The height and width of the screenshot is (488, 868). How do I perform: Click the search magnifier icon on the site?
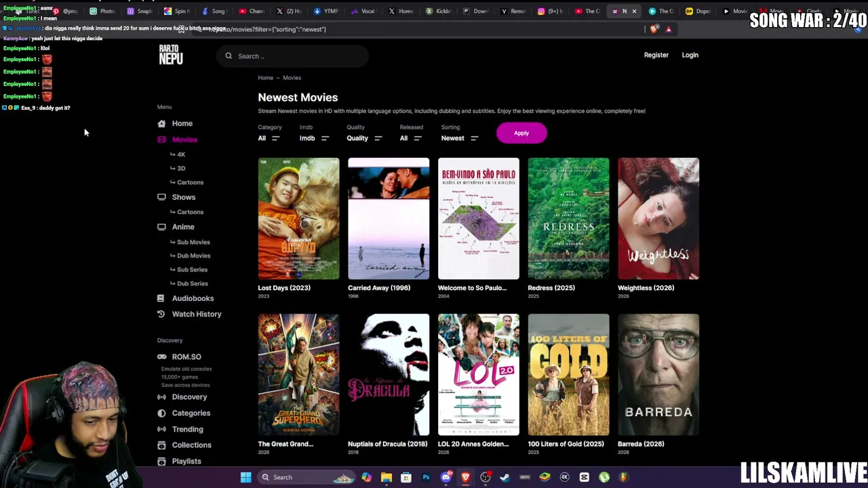pyautogui.click(x=229, y=56)
